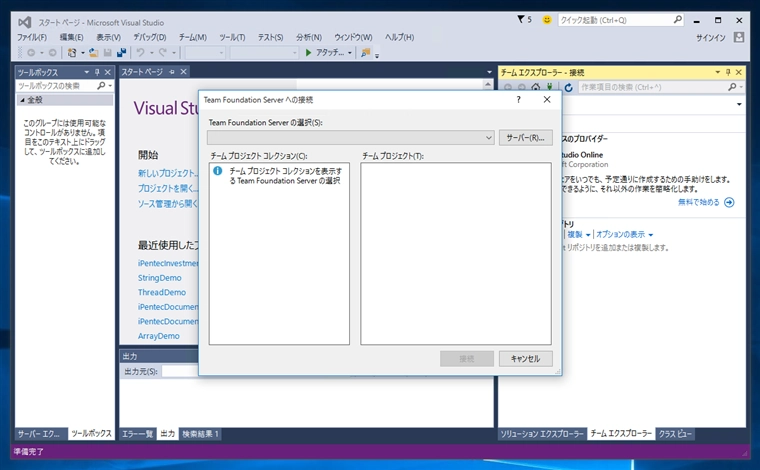Click the 無料で始める link
Screen dimensions: 760x470
[698, 203]
